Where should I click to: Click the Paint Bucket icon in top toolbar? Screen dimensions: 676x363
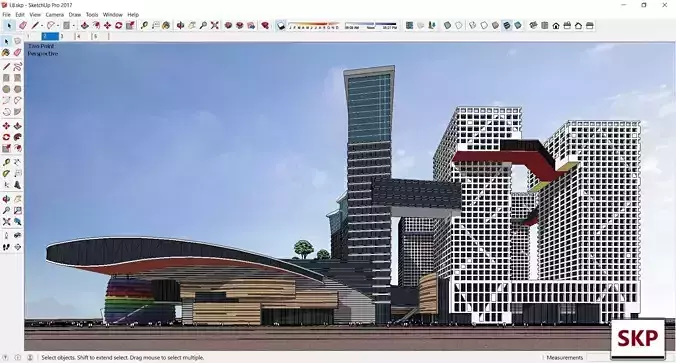[x=166, y=25]
